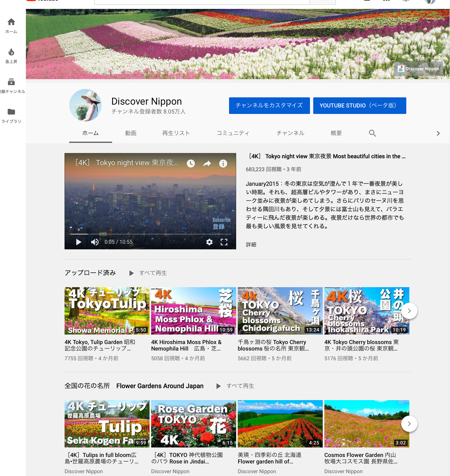Screen dimensions: 450x476
Task: Click the Watch Later clock icon on video
Action: [191, 163]
